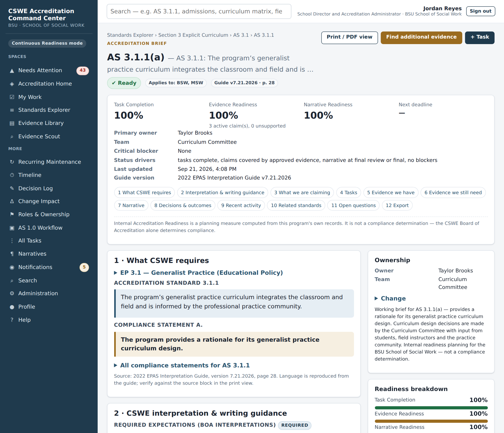Click the Timeline clock icon
The height and width of the screenshot is (433, 504).
click(x=12, y=175)
